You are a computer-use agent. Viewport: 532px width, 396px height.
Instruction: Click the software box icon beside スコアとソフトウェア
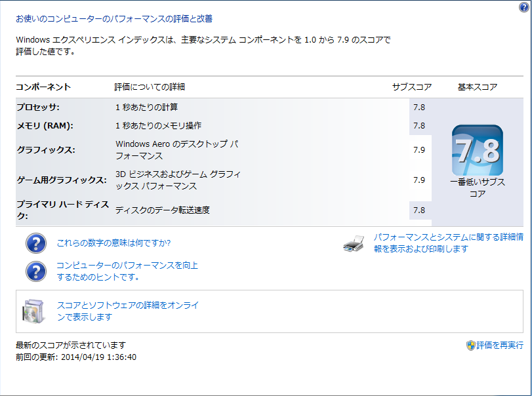click(x=33, y=311)
